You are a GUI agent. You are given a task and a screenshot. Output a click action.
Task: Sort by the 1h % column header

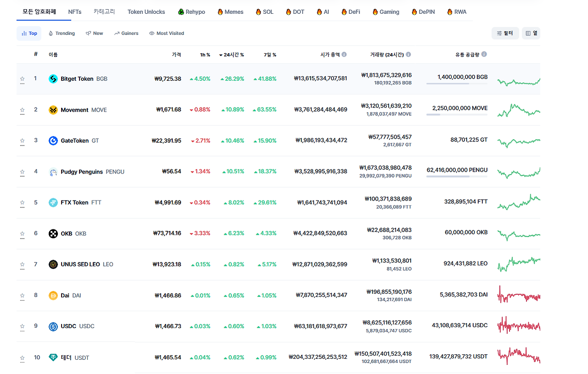(205, 55)
